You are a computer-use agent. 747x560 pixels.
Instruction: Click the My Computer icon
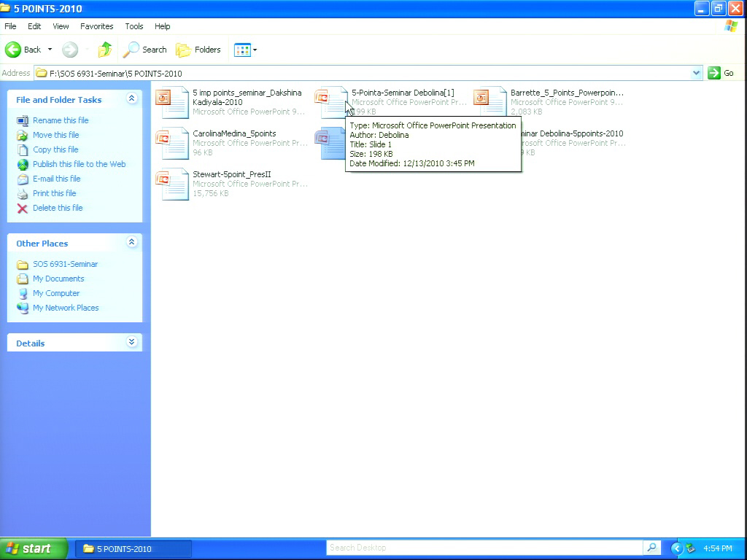pyautogui.click(x=23, y=294)
